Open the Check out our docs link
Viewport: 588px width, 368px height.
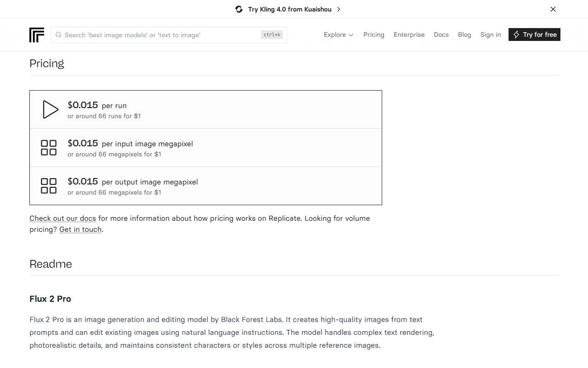click(63, 218)
